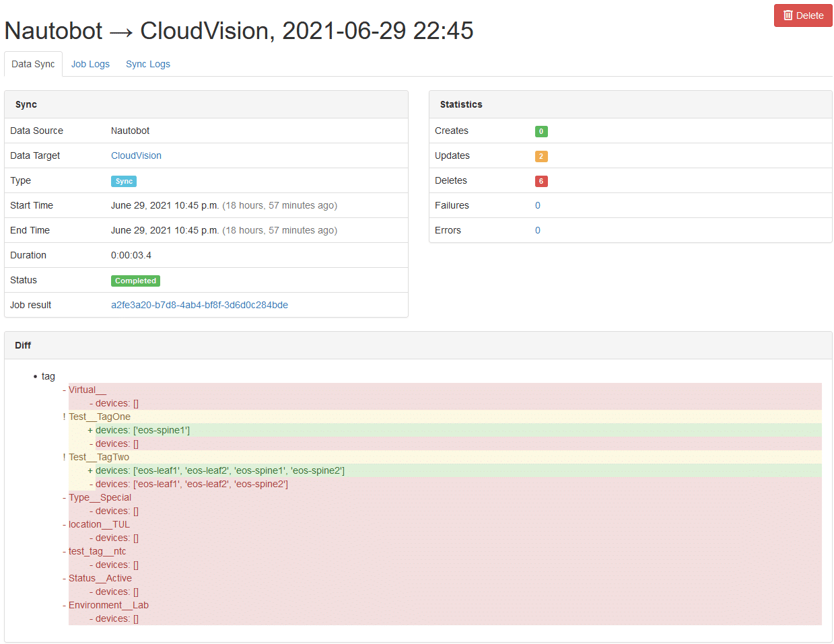The image size is (834, 644).
Task: Click the Status__Active diff entry
Action: click(100, 578)
